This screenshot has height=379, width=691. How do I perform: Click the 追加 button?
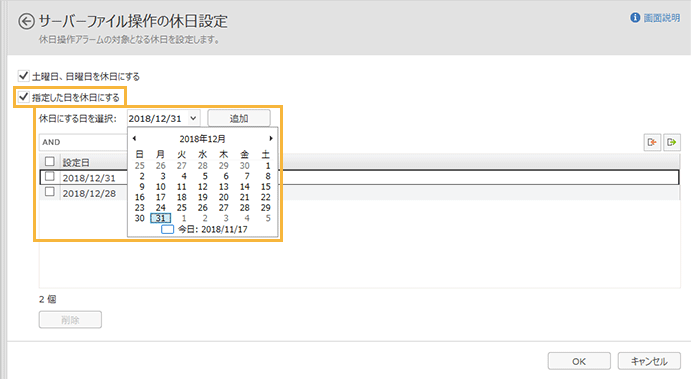tap(239, 118)
